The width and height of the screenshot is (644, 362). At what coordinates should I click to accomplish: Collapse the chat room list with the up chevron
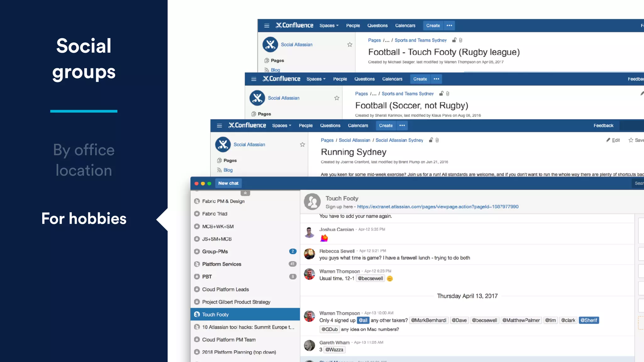tap(245, 193)
